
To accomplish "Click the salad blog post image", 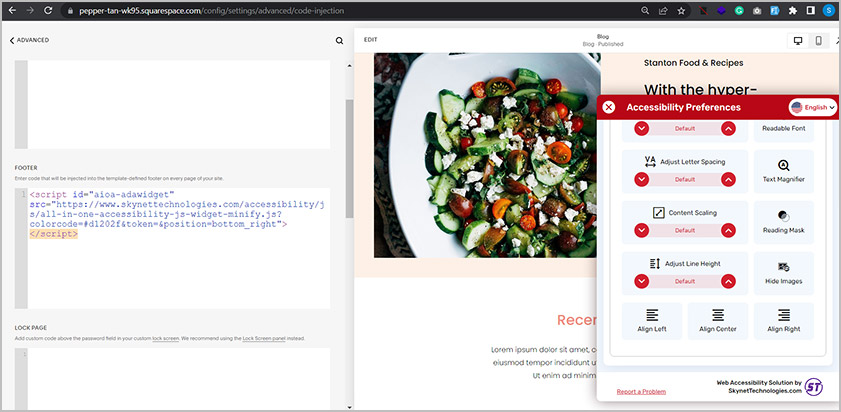I will (485, 155).
